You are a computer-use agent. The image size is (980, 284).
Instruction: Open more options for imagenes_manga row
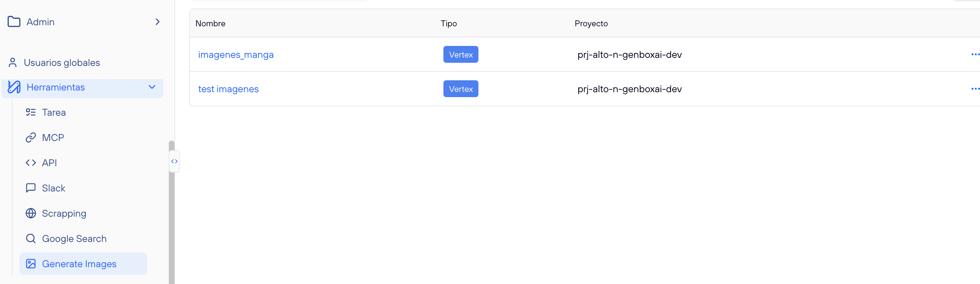[x=975, y=54]
